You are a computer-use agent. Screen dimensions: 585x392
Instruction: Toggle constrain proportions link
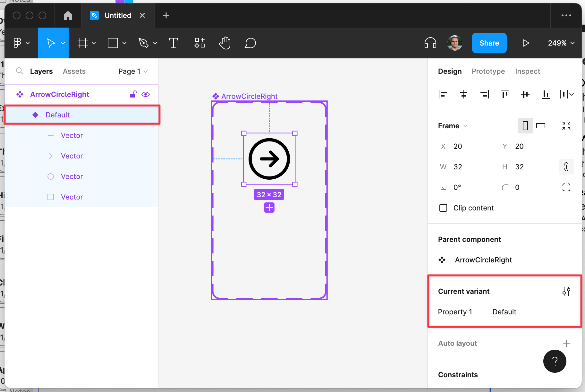click(566, 167)
